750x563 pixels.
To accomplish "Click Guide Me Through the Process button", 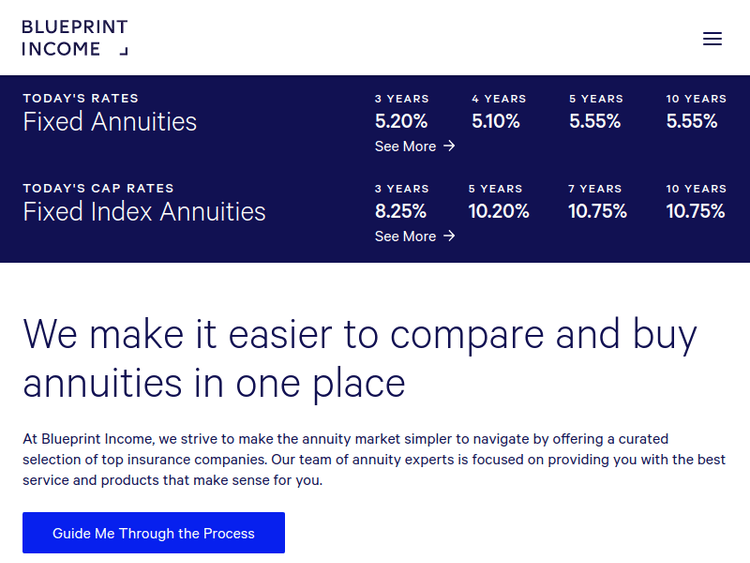I will coord(154,533).
